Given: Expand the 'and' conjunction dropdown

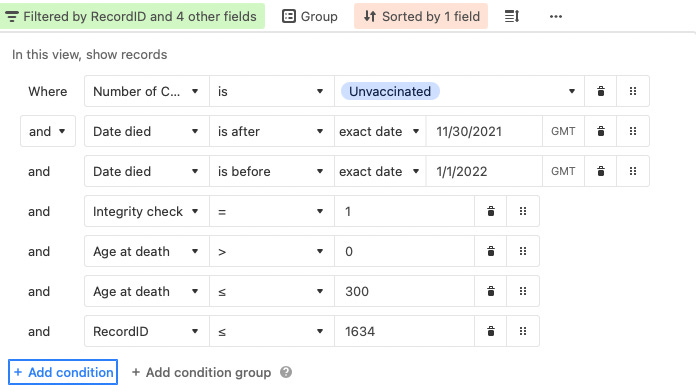Looking at the screenshot, I should (47, 131).
